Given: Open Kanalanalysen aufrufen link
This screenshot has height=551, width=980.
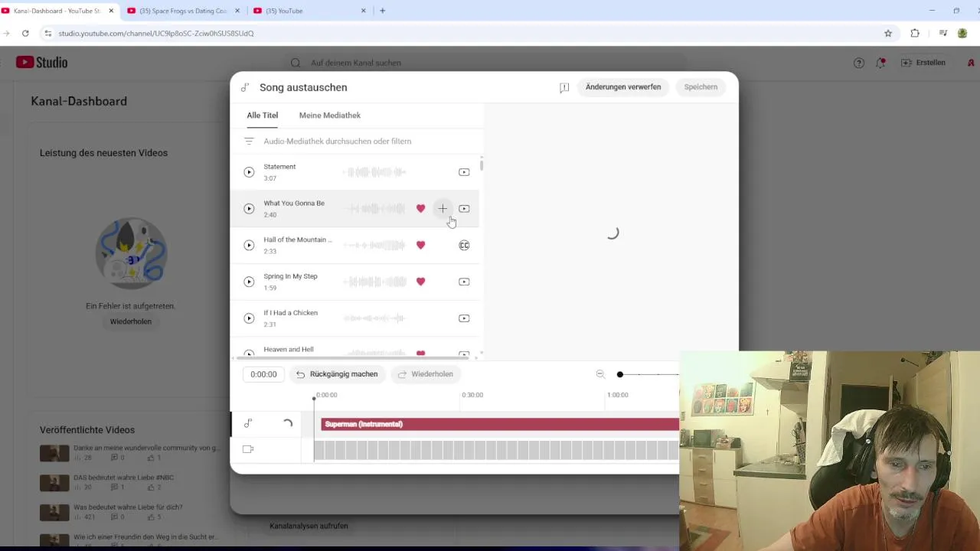Looking at the screenshot, I should 309,526.
